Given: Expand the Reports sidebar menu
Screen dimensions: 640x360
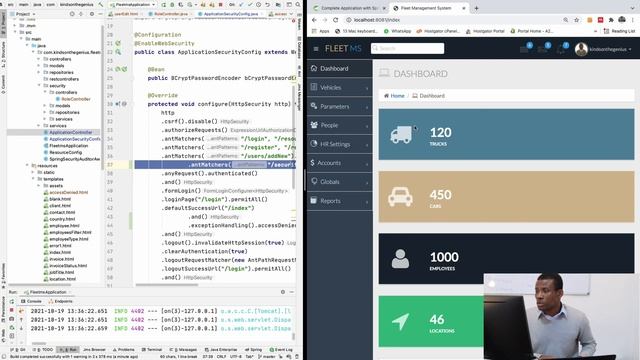Looking at the screenshot, I should (x=339, y=201).
